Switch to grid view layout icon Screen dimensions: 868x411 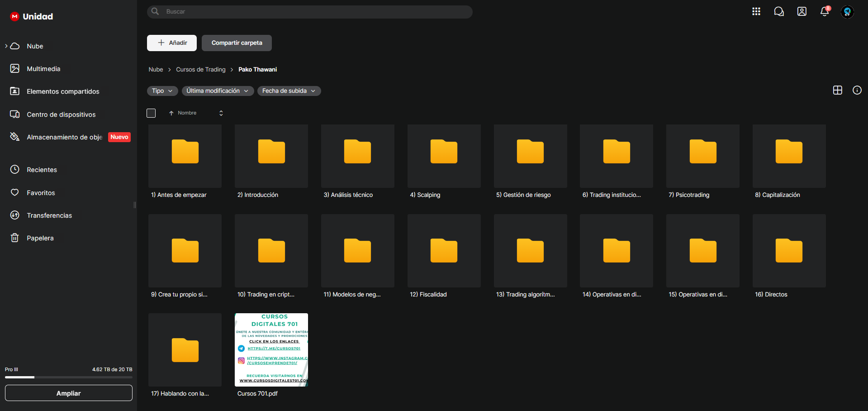pyautogui.click(x=838, y=90)
